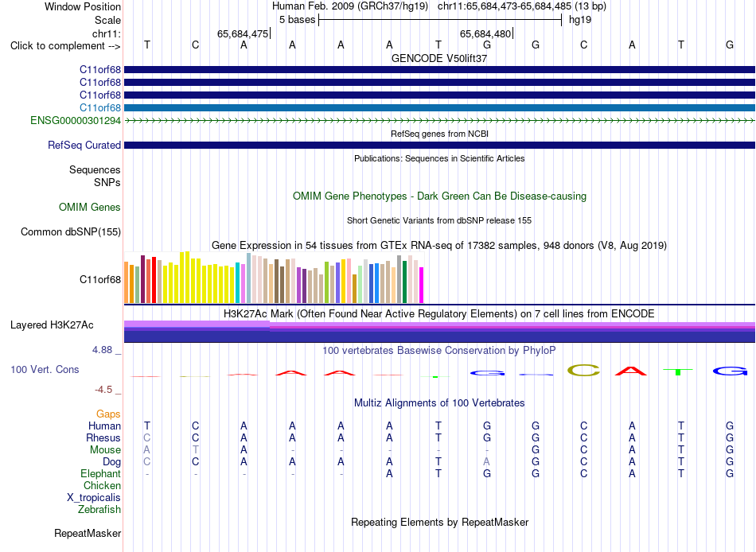Viewport: 756px width, 552px height.
Task: Click the '5 bases' scale label
Action: coord(297,20)
